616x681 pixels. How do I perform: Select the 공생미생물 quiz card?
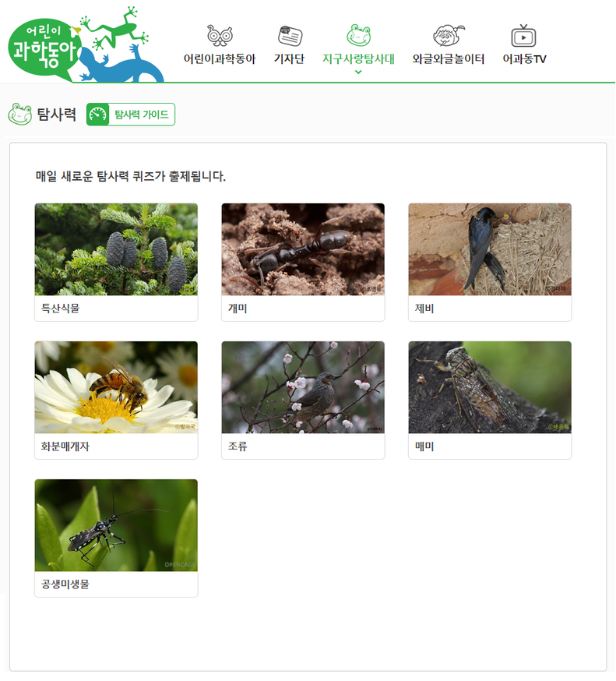(x=116, y=538)
